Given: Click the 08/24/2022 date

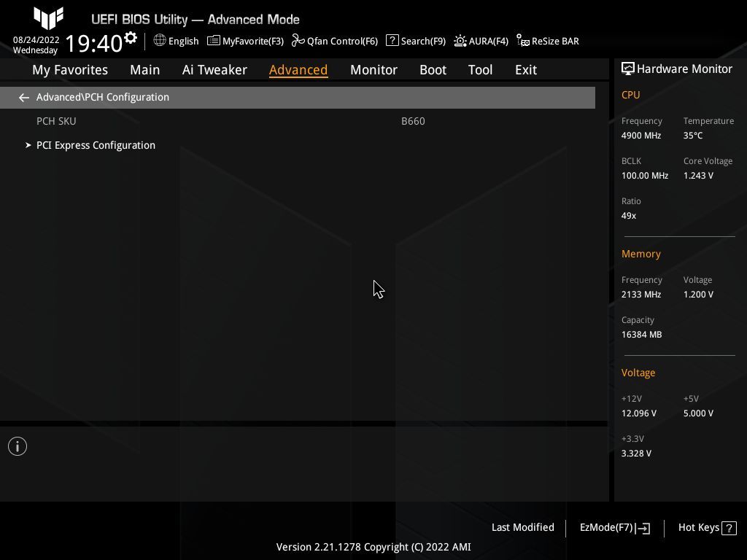Looking at the screenshot, I should coord(36,40).
